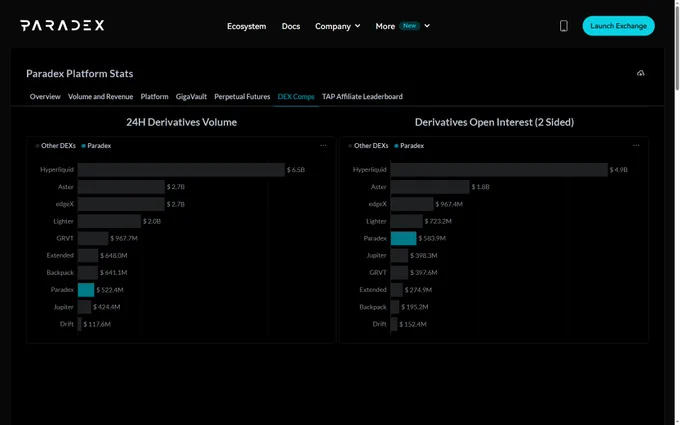Screen dimensions: 680x425
Task: Click the $ 424.4M Jupiter volume value
Action: coord(107,307)
